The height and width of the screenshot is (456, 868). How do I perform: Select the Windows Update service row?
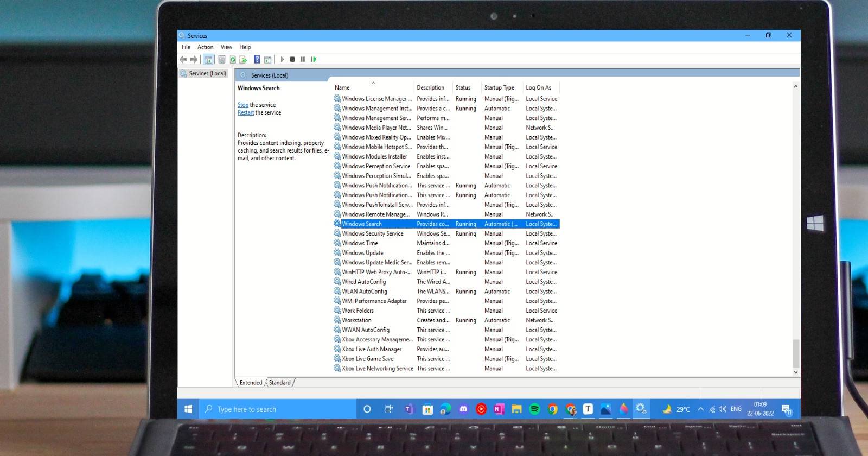click(362, 253)
